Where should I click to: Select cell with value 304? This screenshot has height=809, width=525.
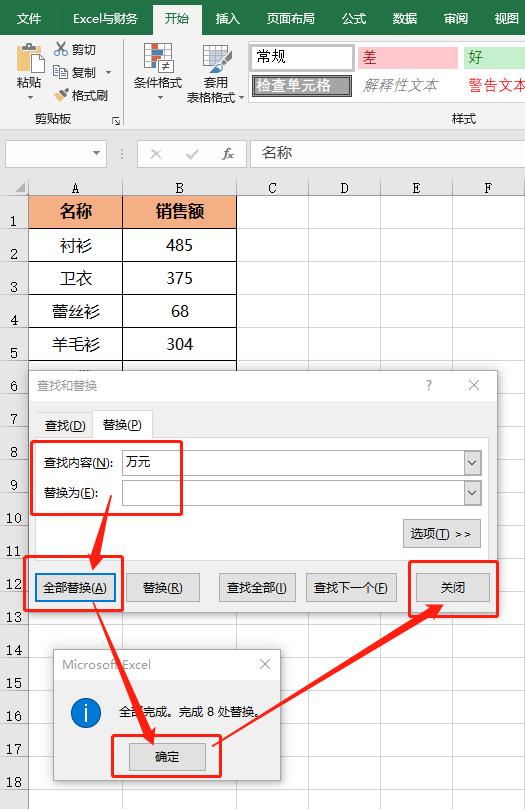[x=179, y=344]
